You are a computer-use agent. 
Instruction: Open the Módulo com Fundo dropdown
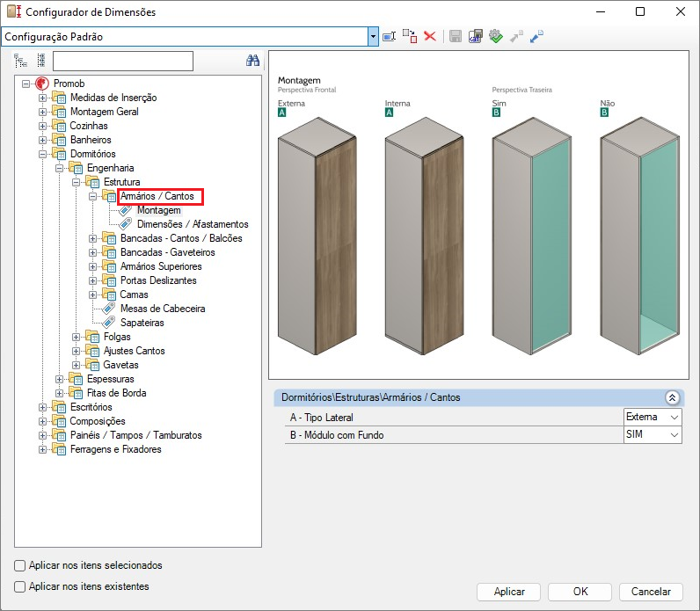[674, 434]
